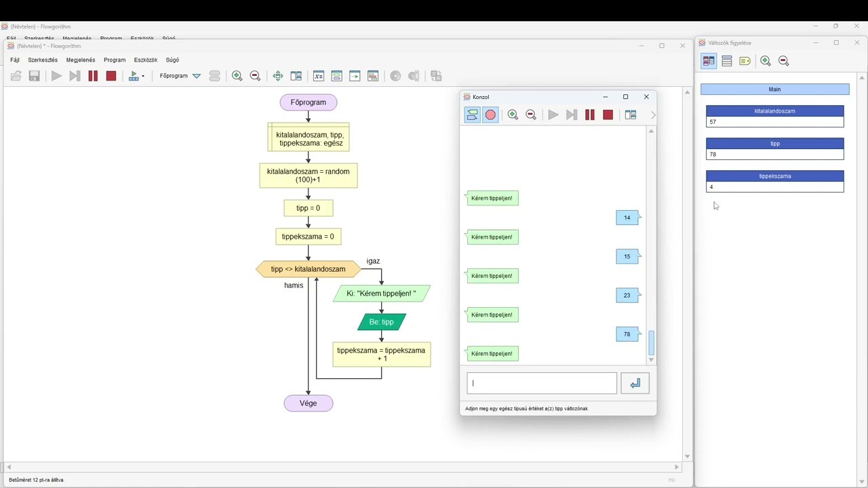Select the 'tippekszama = tippekszama + 1' assignment shape
The width and height of the screenshot is (868, 488).
(382, 354)
